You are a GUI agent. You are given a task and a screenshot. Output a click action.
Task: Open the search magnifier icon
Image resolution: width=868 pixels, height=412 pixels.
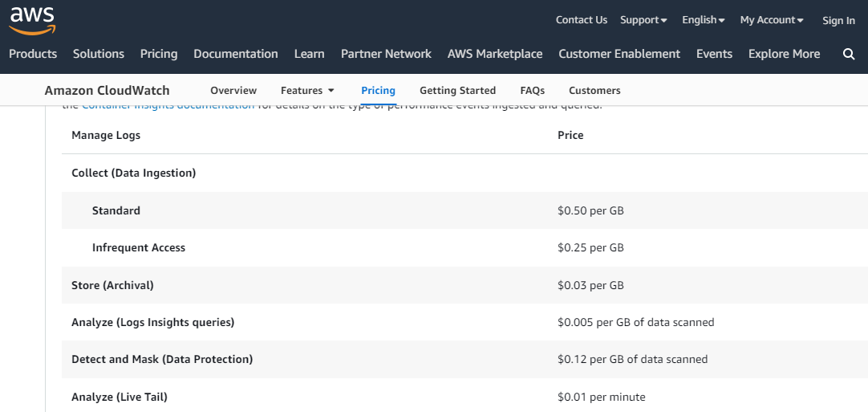point(849,54)
